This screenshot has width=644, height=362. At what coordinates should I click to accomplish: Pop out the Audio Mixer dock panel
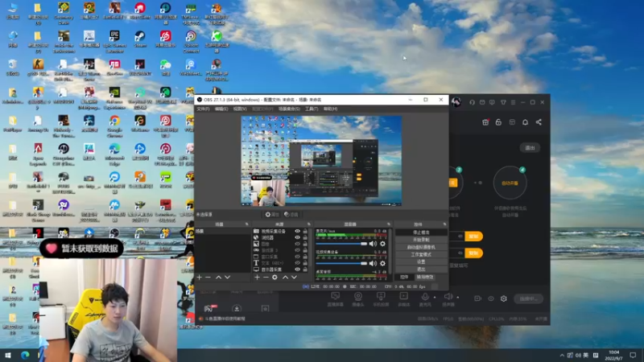coord(389,224)
